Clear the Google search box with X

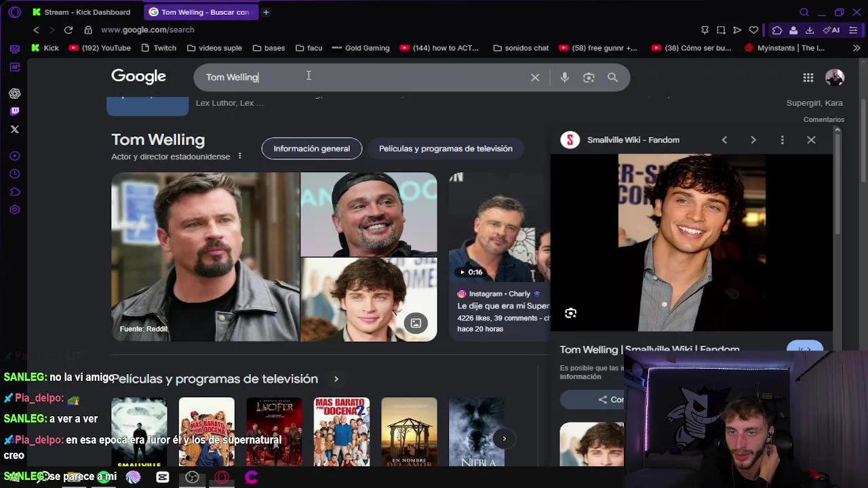pyautogui.click(x=535, y=77)
